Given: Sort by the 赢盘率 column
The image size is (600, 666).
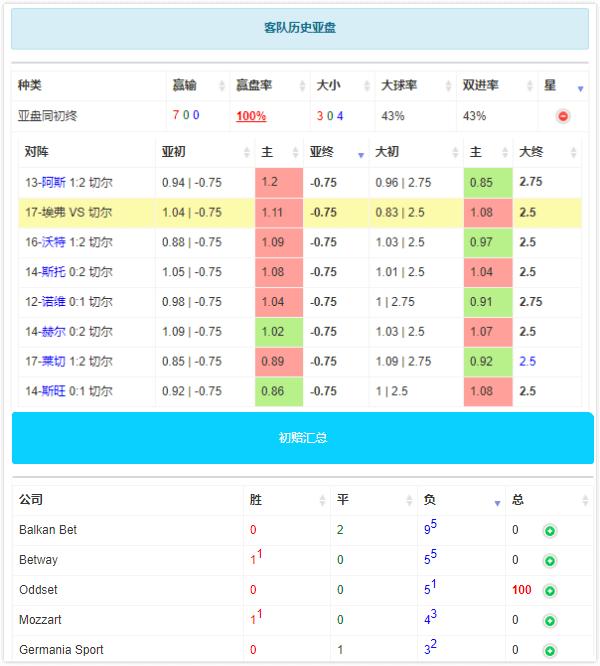Looking at the screenshot, I should [270, 85].
